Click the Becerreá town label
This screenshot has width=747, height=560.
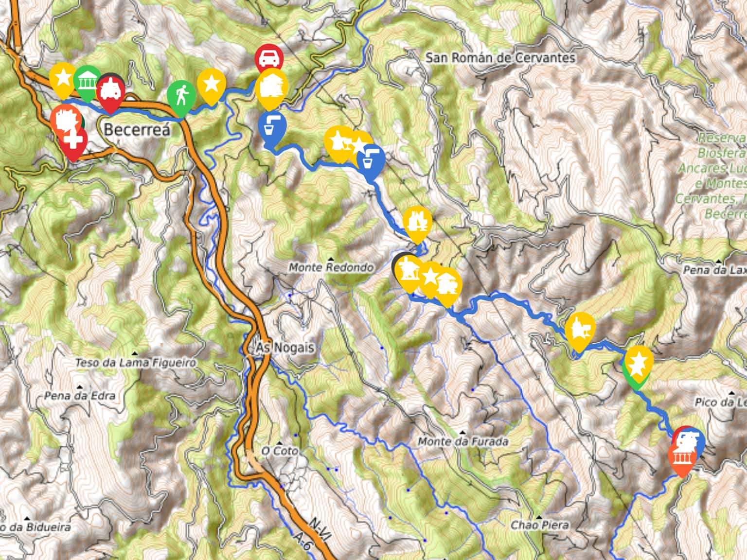coord(137,129)
